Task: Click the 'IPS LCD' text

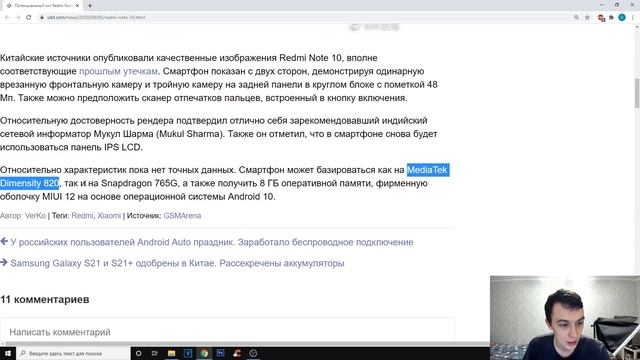Action: [122, 147]
